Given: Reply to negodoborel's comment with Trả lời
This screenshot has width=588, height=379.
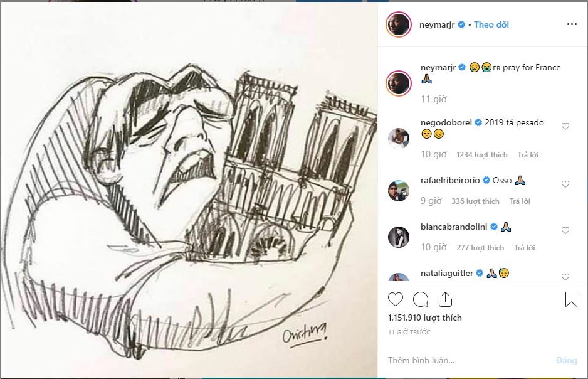Looking at the screenshot, I should click(x=528, y=154).
